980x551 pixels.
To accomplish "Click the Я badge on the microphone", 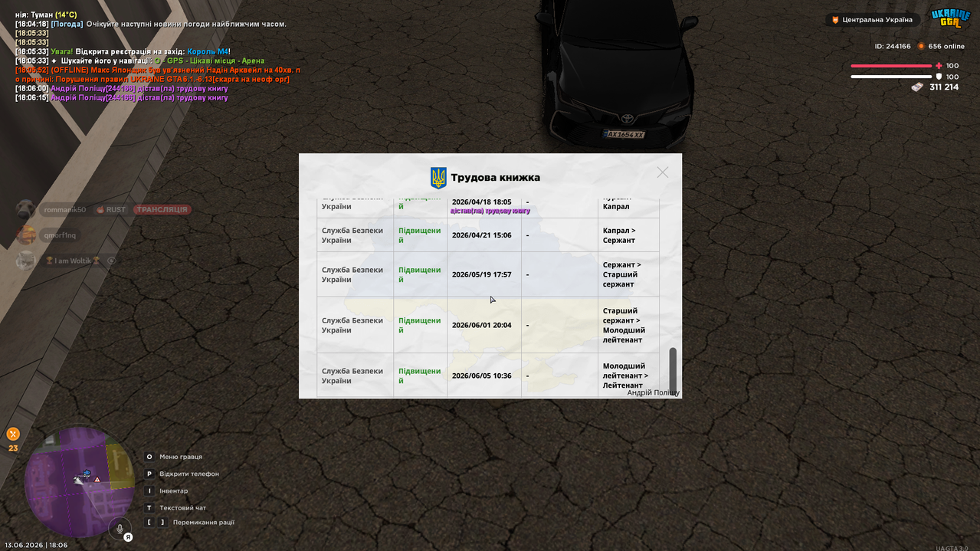I will pyautogui.click(x=129, y=537).
